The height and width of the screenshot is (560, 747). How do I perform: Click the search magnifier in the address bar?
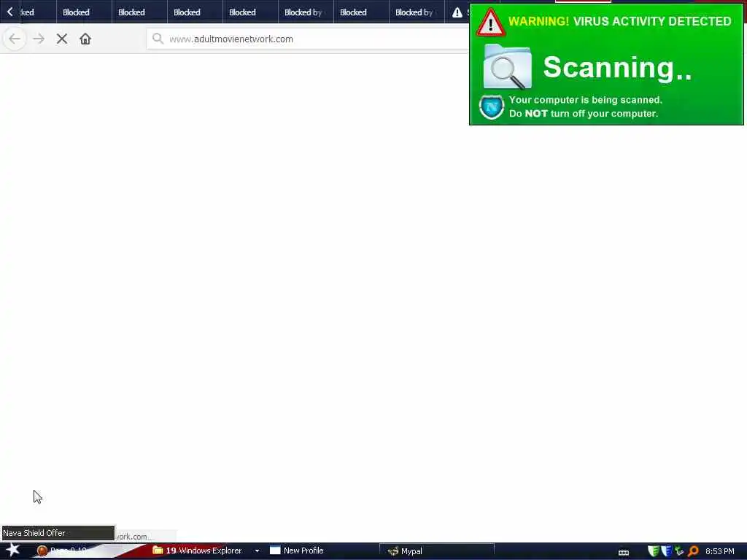pos(158,39)
